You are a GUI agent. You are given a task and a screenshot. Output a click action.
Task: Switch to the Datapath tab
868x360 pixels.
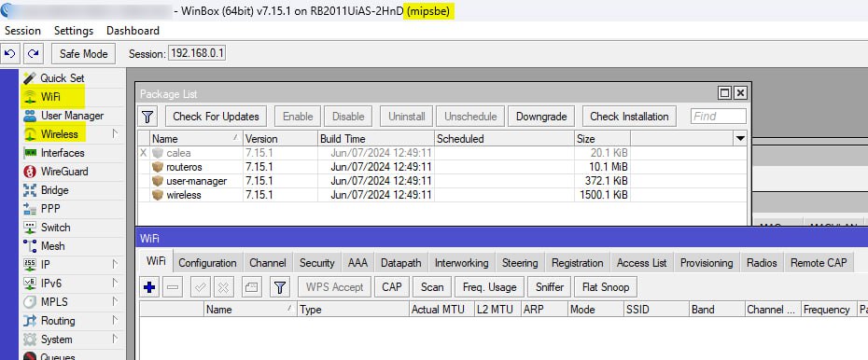pyautogui.click(x=401, y=263)
